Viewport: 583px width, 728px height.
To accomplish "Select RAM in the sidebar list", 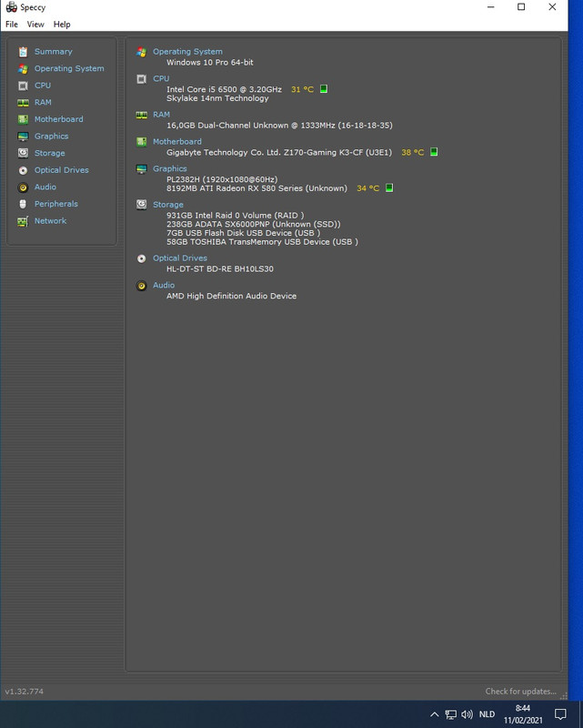I will (43, 102).
